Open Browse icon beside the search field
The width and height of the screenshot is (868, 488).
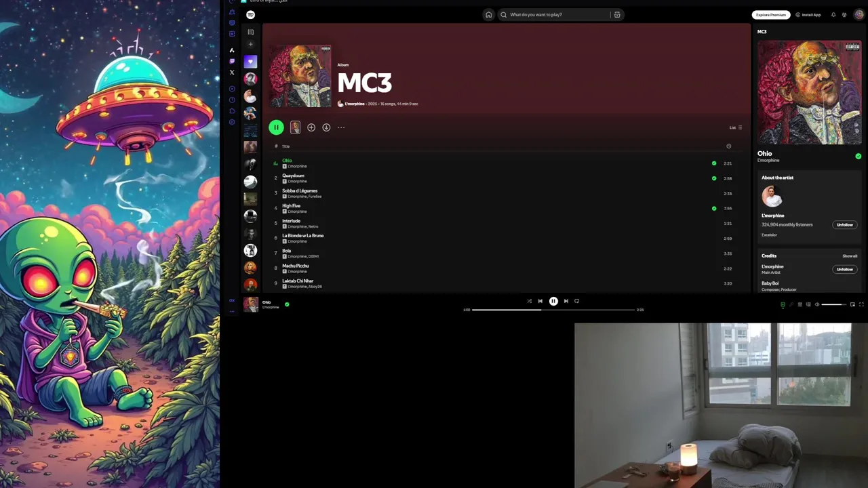tap(617, 14)
